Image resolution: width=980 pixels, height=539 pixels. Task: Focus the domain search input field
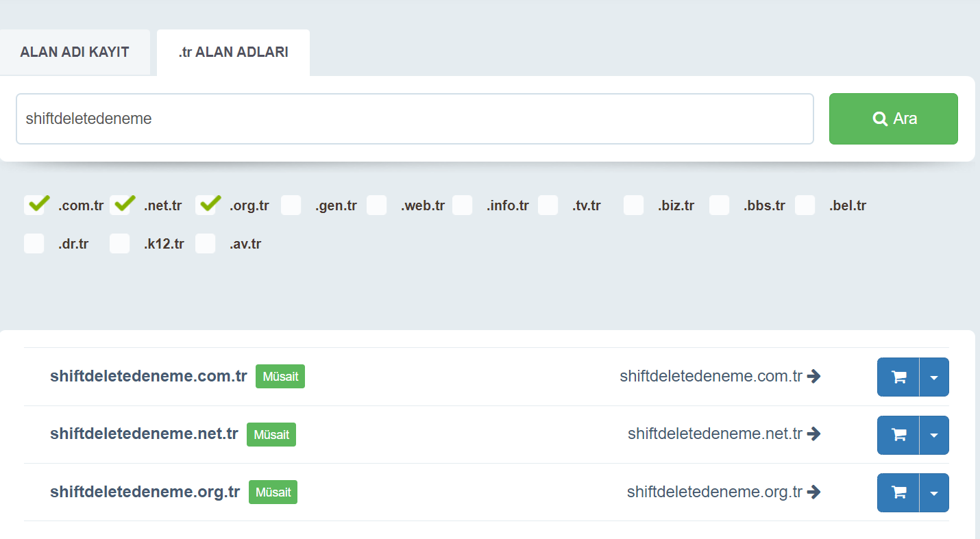coord(415,118)
